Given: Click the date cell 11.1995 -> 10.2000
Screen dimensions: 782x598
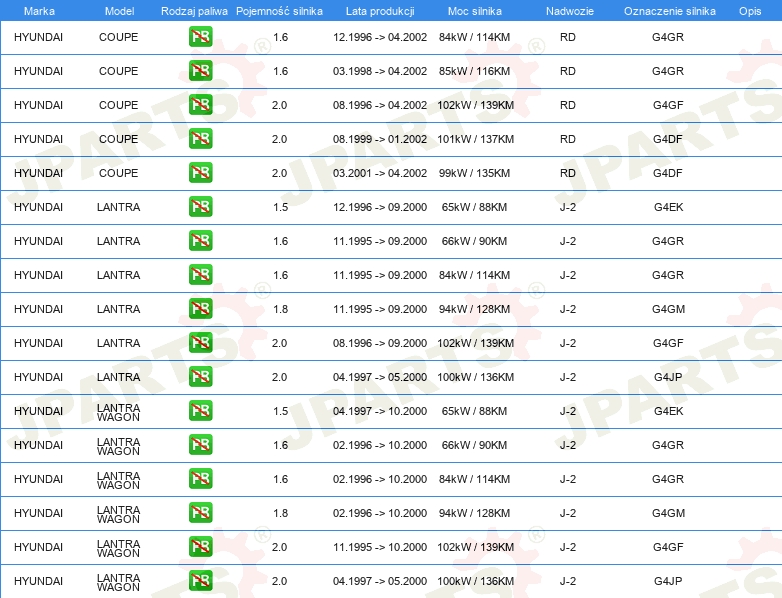Looking at the screenshot, I should (380, 547).
